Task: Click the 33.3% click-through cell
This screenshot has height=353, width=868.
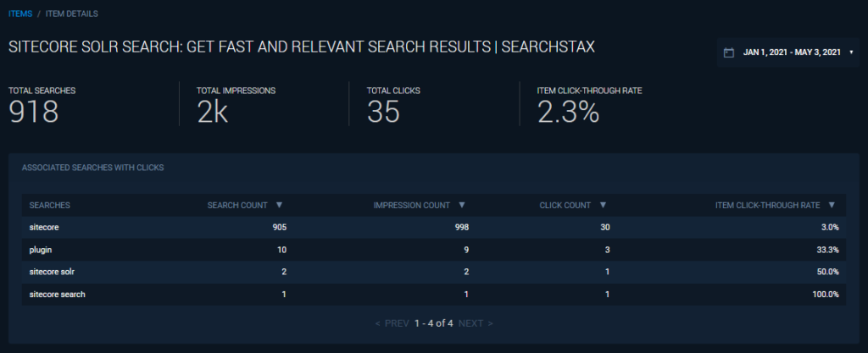Action: coord(827,250)
